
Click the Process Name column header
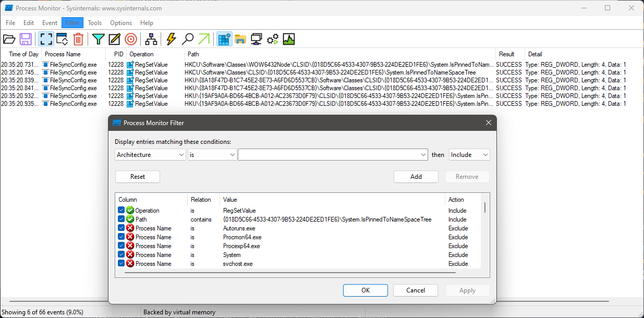pyautogui.click(x=74, y=54)
